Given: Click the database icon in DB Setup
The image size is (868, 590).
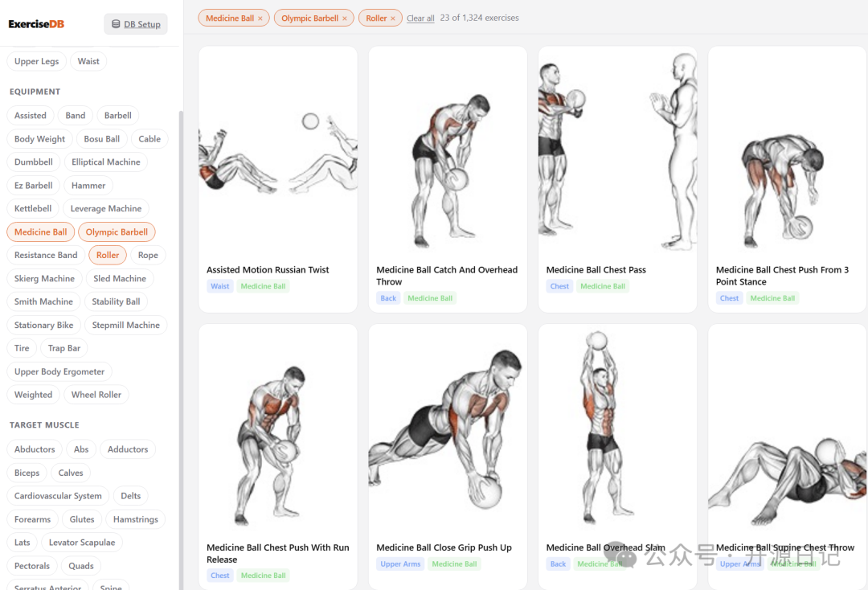Looking at the screenshot, I should pos(116,24).
